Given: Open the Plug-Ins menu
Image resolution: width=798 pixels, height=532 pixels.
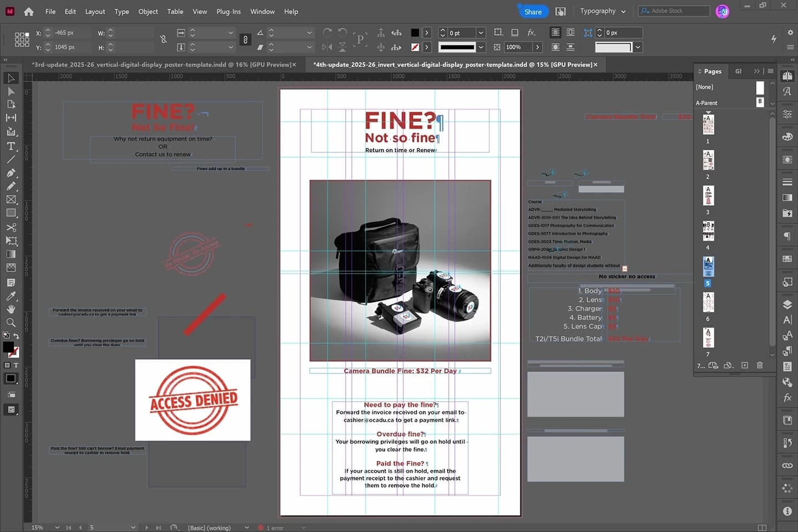Looking at the screenshot, I should pos(228,12).
